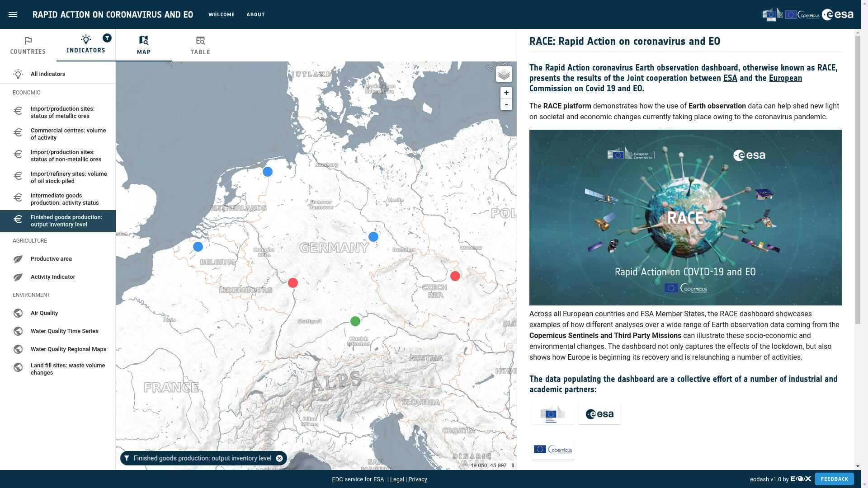Select Air Quality indicator
Viewport: 868px width, 488px height.
(58, 313)
